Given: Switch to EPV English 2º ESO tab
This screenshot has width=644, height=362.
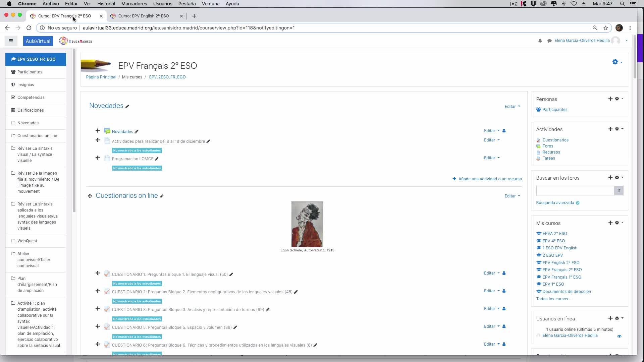Looking at the screenshot, I should [144, 16].
